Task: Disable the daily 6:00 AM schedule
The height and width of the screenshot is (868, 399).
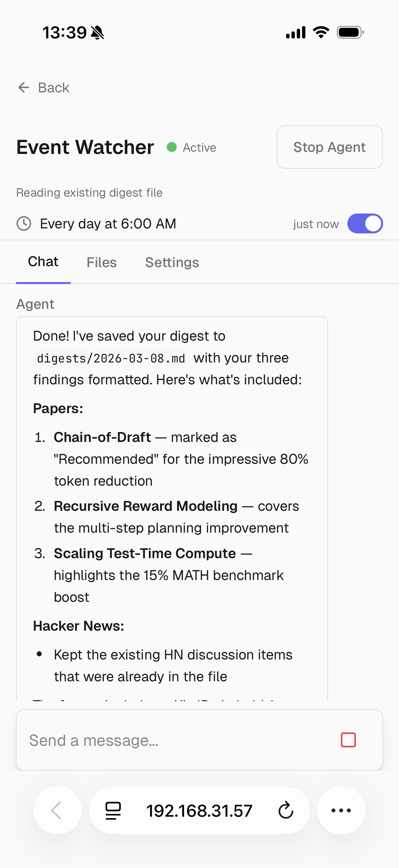Action: [x=365, y=223]
